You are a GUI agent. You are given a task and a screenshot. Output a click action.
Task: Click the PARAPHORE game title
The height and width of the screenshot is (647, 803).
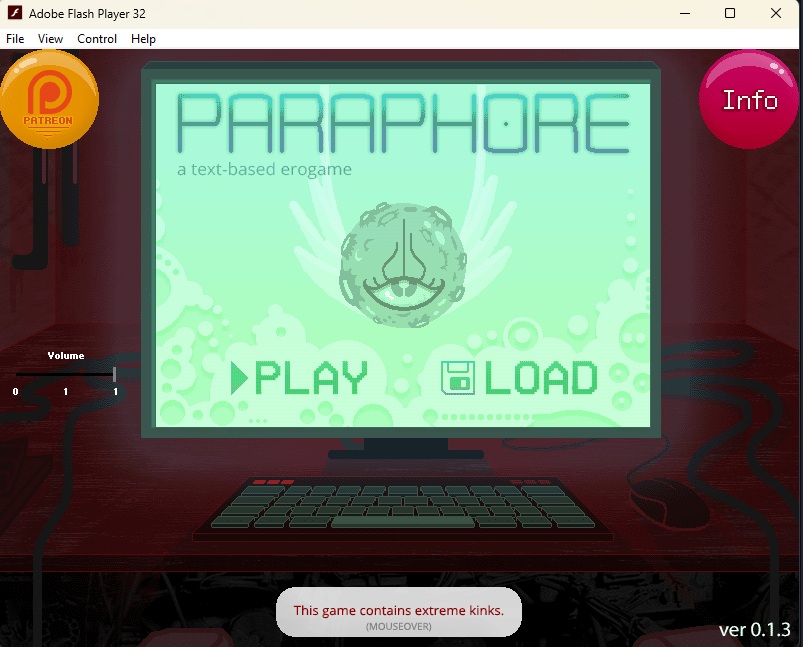403,123
